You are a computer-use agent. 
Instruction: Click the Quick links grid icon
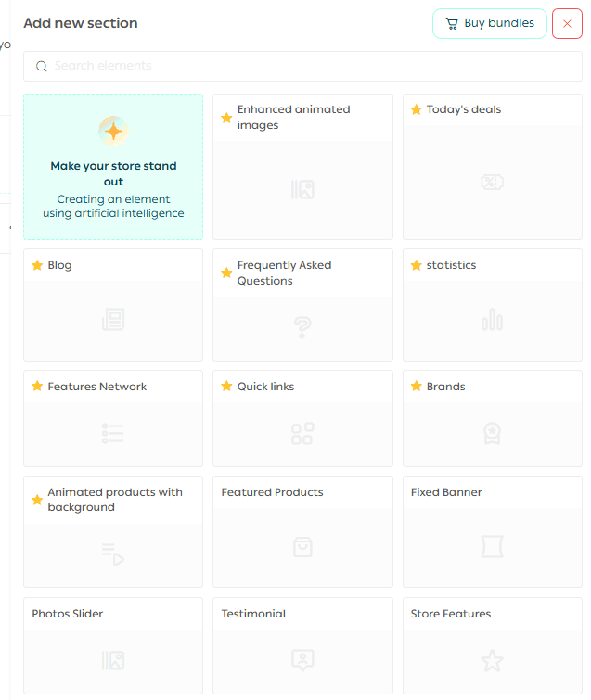tap(302, 433)
